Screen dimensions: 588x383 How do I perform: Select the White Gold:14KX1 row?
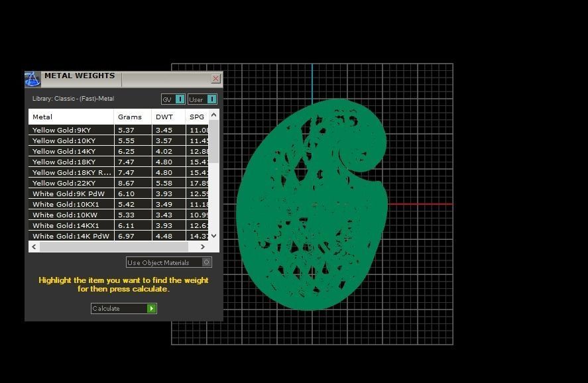click(x=119, y=225)
